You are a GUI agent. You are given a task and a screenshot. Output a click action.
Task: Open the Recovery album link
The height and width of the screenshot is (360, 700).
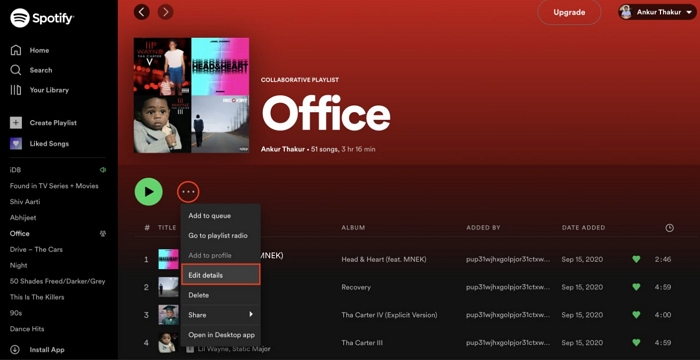pyautogui.click(x=356, y=287)
